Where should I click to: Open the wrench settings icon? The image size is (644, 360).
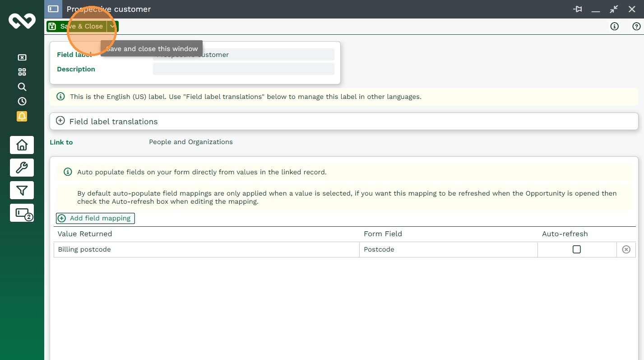(22, 168)
